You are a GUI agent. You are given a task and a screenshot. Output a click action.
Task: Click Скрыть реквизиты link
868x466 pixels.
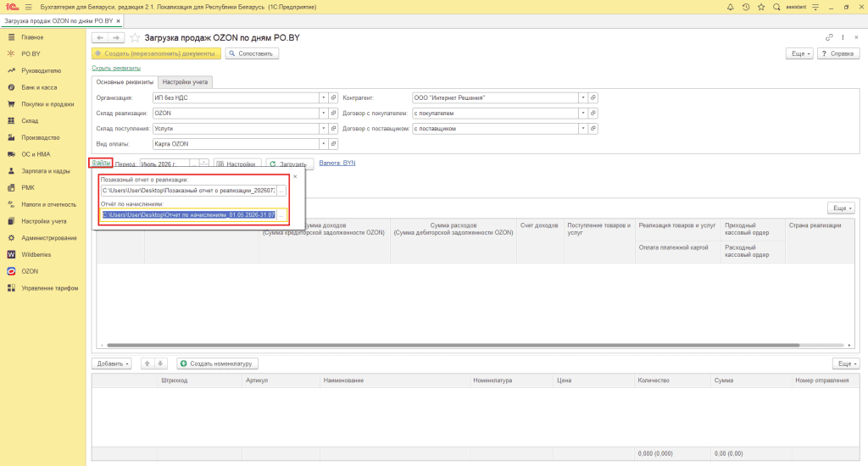(x=116, y=68)
